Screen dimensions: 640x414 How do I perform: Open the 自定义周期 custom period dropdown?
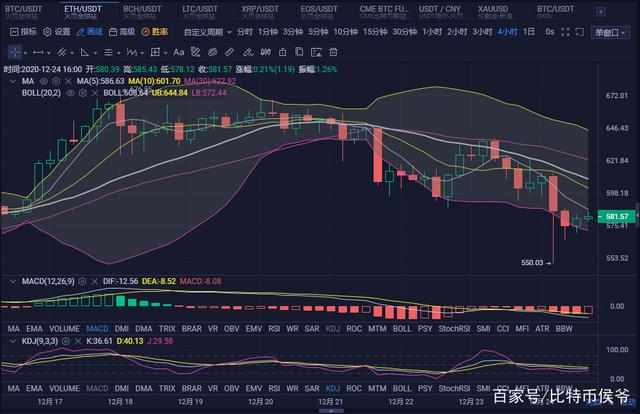pos(208,32)
